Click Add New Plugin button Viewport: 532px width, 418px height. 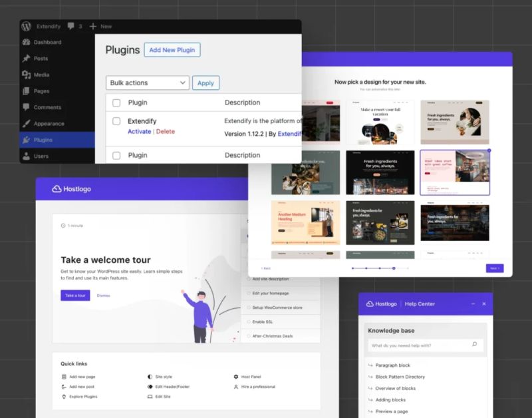click(x=172, y=50)
